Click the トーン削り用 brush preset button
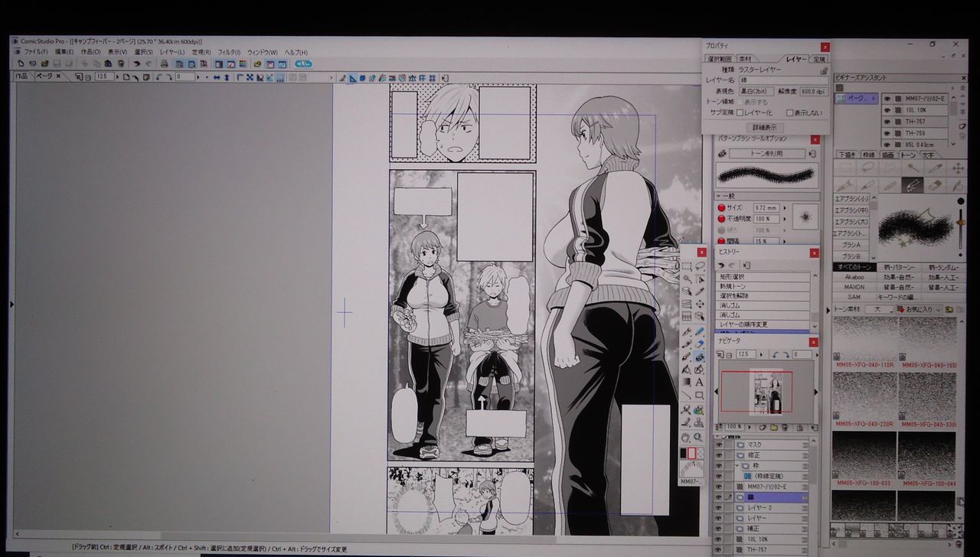This screenshot has width=980, height=557. [x=767, y=153]
